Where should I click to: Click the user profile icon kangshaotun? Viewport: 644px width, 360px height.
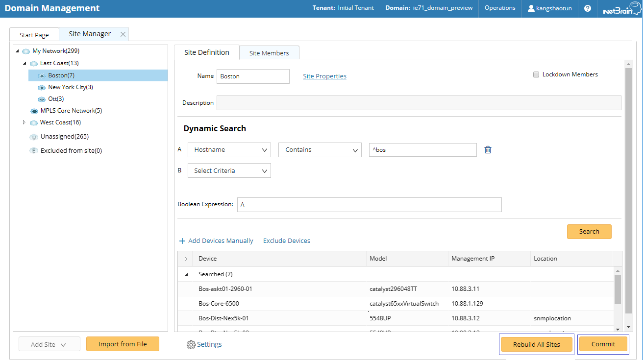531,8
